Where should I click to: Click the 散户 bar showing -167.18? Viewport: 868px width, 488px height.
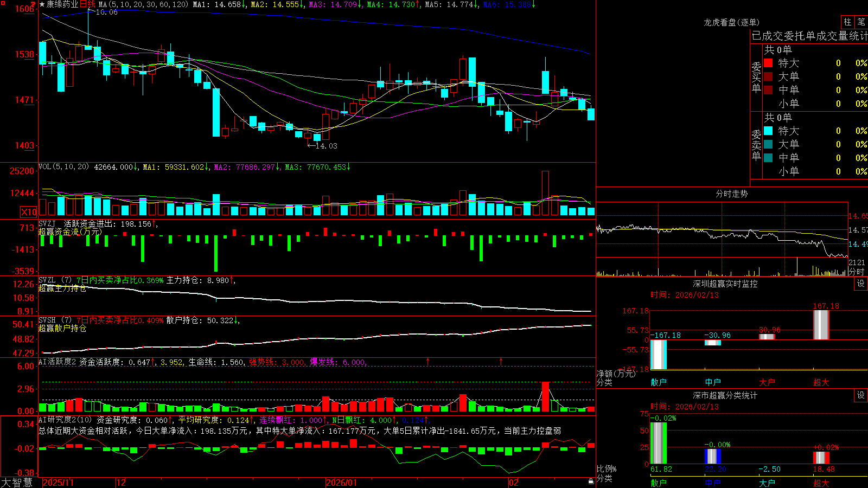(x=659, y=355)
